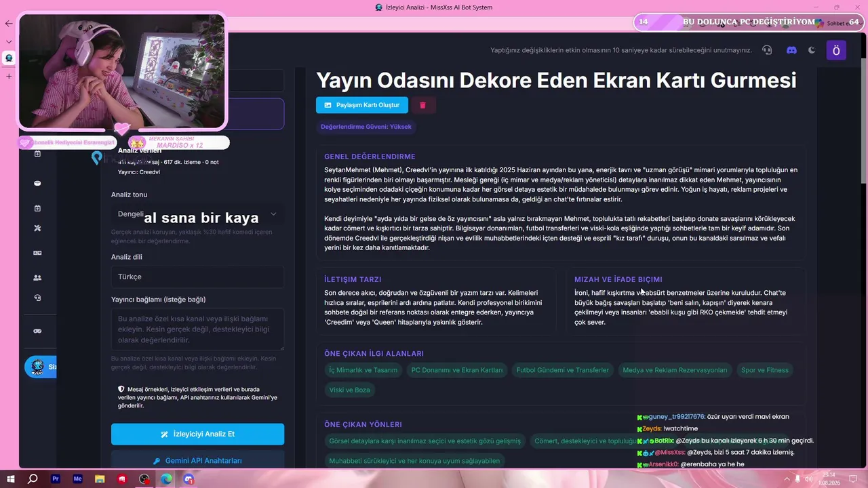Open the ID card icon in the sidebar

coord(37,253)
